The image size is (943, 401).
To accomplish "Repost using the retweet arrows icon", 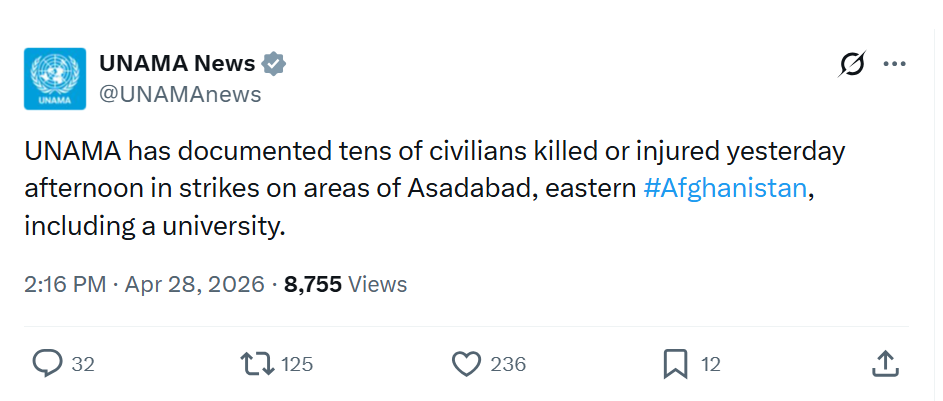I will (259, 364).
